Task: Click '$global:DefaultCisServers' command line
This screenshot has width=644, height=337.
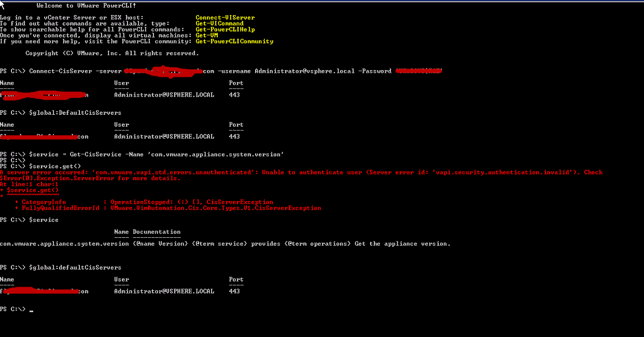Action: [61, 113]
